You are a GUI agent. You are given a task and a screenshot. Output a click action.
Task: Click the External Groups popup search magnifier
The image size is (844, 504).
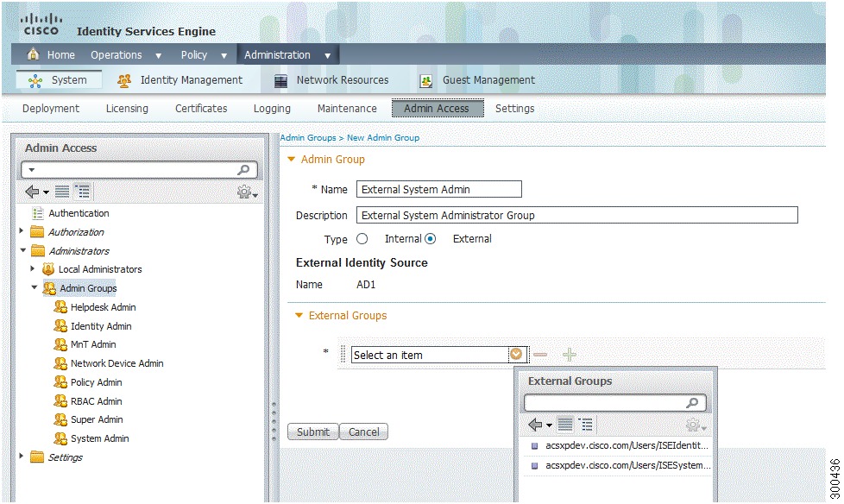693,403
